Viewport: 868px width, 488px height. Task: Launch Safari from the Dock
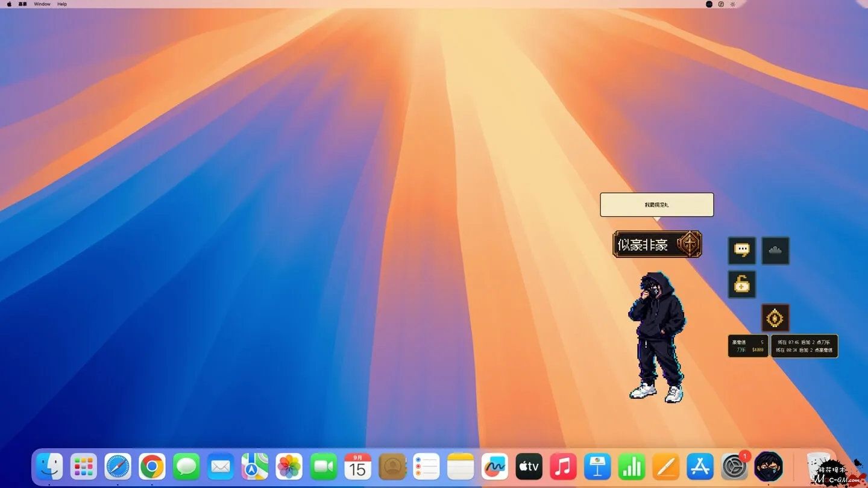118,467
